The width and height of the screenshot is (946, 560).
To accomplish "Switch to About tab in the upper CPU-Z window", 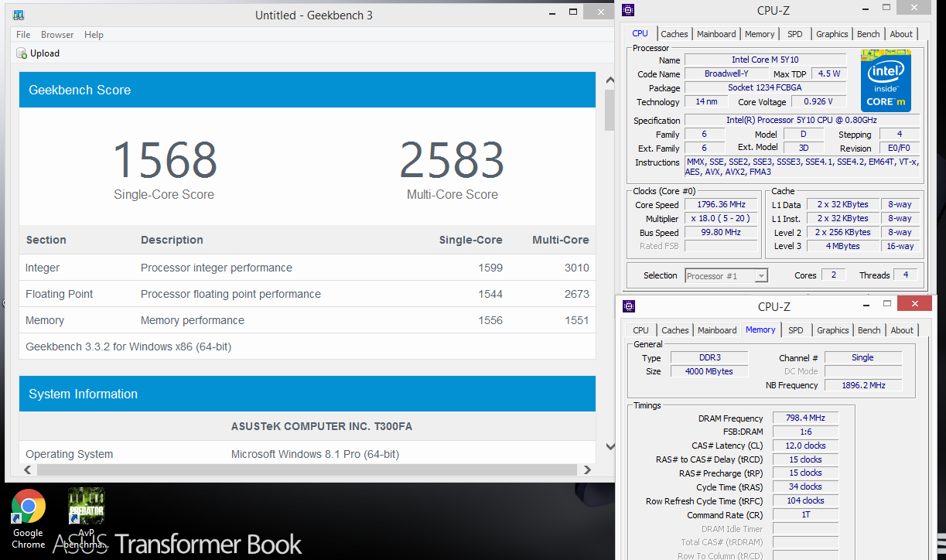I will 901,34.
